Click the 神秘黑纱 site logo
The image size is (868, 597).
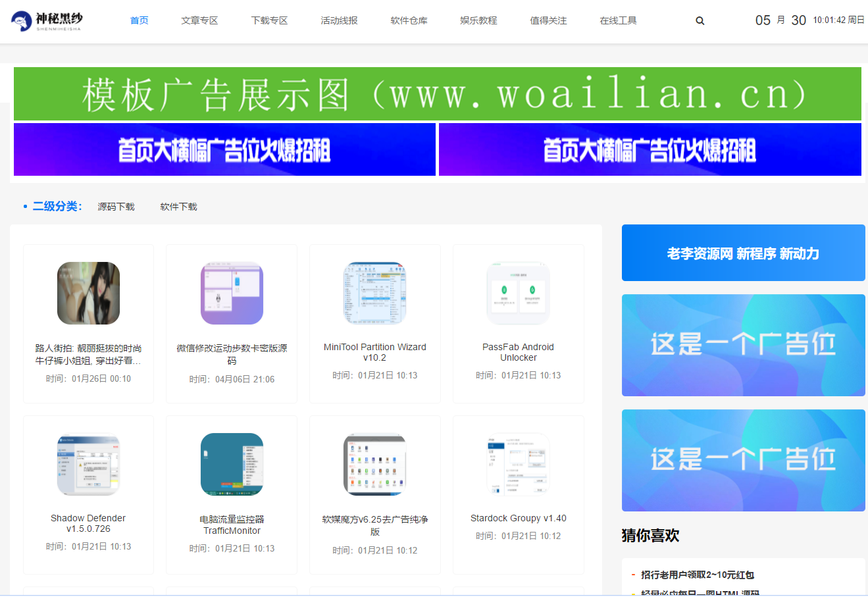(x=47, y=21)
